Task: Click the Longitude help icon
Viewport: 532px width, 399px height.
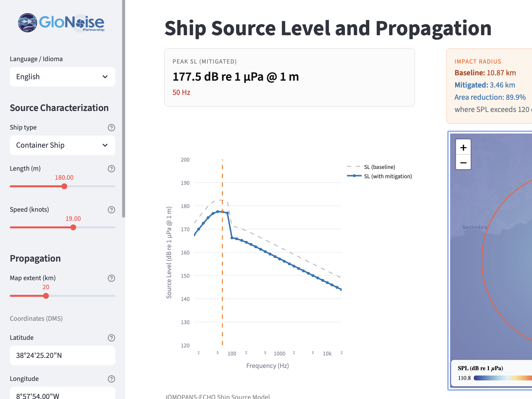Action: [x=111, y=379]
